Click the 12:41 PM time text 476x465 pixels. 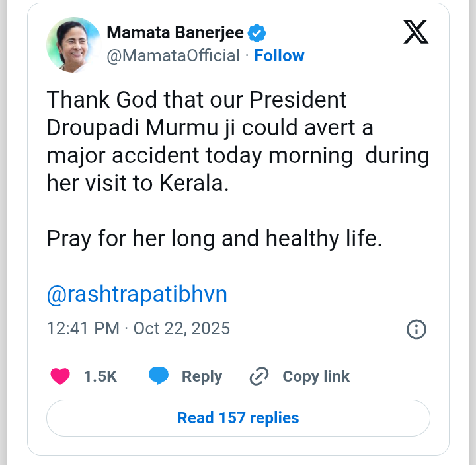(83, 328)
